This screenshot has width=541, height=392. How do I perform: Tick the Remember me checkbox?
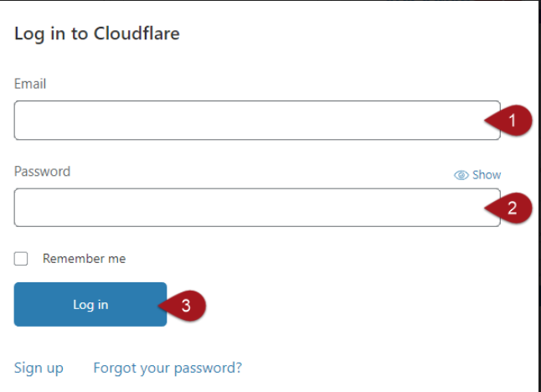click(21, 259)
